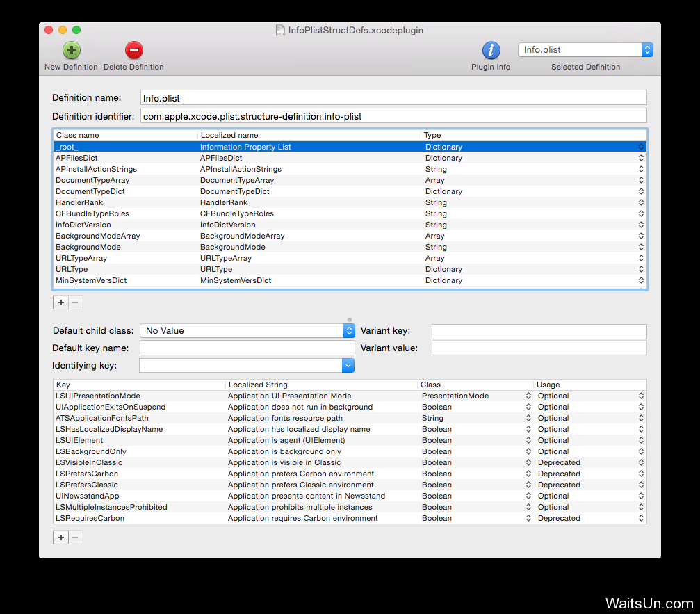The image size is (700, 614).
Task: Open the blue Plugin Info icon
Action: (491, 50)
